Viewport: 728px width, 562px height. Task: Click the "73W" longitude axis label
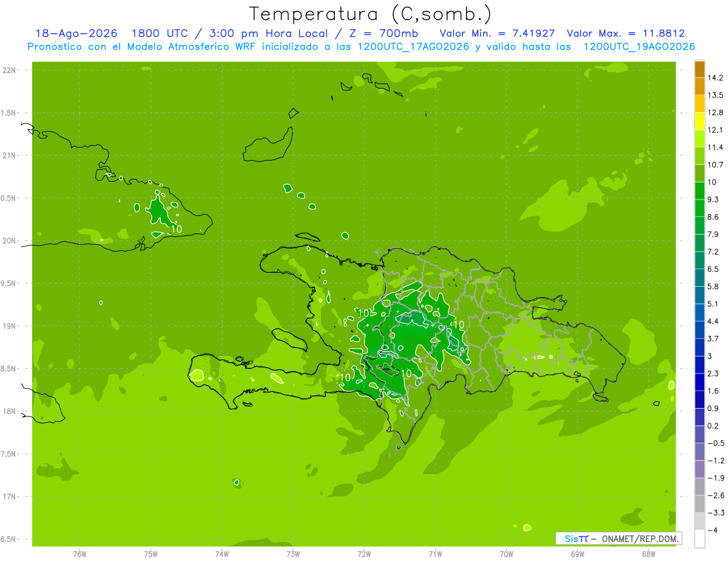tap(293, 554)
